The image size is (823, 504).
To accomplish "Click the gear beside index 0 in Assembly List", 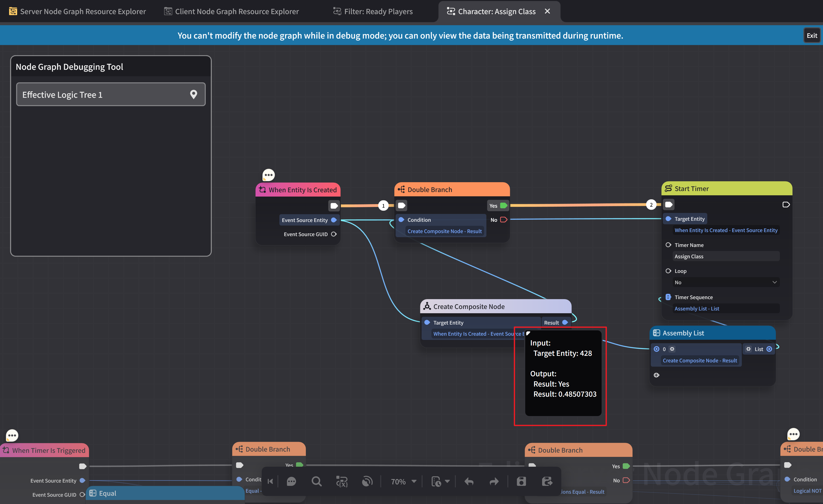I will [672, 349].
